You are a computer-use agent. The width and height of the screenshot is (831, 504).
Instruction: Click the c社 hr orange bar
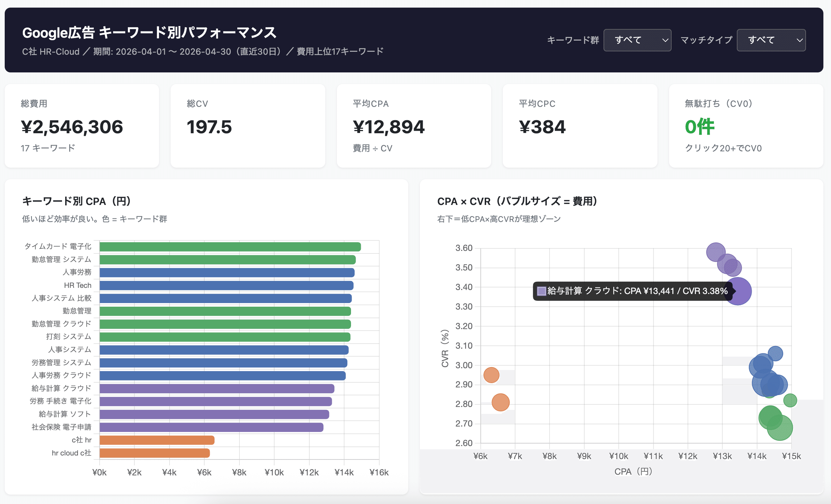(x=157, y=440)
